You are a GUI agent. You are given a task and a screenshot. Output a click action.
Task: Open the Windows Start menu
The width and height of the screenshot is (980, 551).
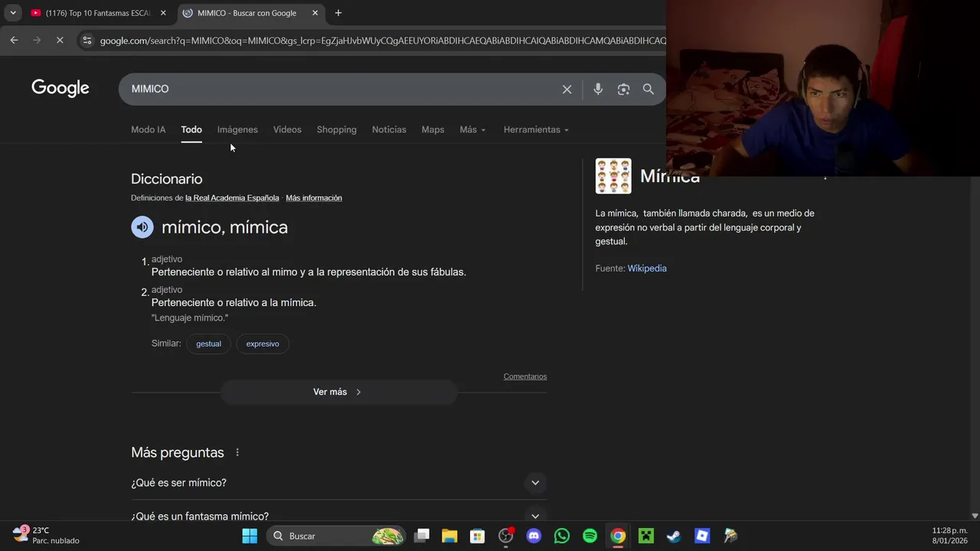pyautogui.click(x=250, y=536)
